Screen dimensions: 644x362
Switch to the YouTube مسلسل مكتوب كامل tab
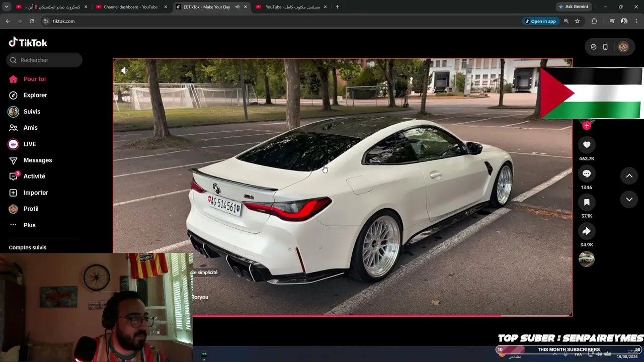[292, 7]
